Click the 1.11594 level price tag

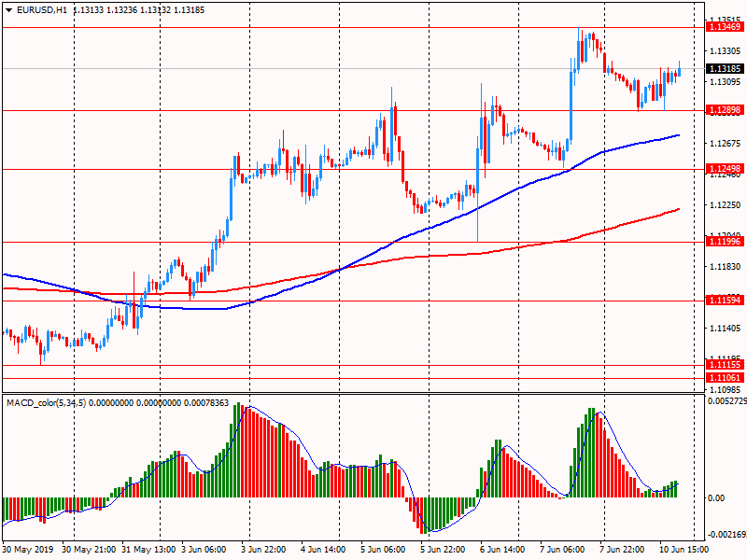point(726,301)
